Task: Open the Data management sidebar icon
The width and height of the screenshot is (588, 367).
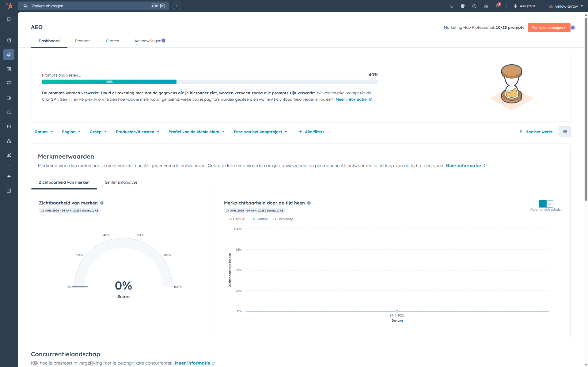Action: point(9,126)
